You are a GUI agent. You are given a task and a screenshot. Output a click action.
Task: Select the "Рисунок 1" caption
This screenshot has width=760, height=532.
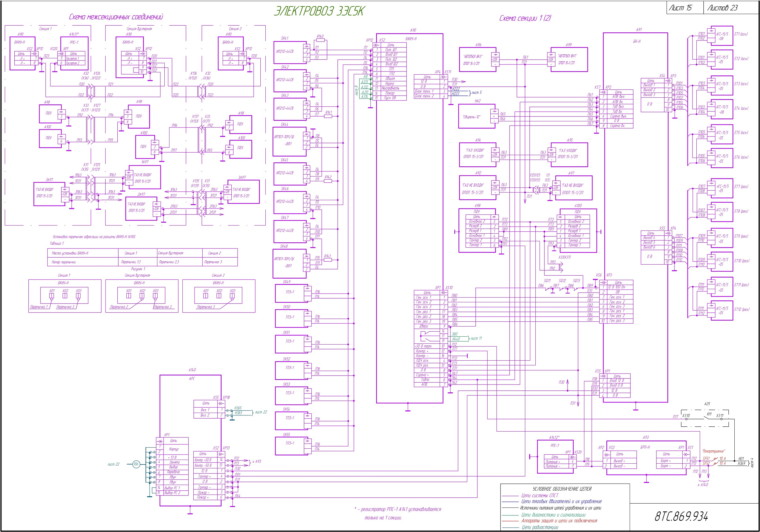(x=138, y=269)
